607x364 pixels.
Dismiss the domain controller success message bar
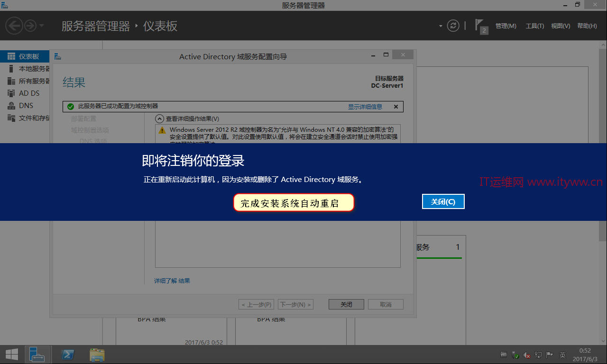point(396,107)
